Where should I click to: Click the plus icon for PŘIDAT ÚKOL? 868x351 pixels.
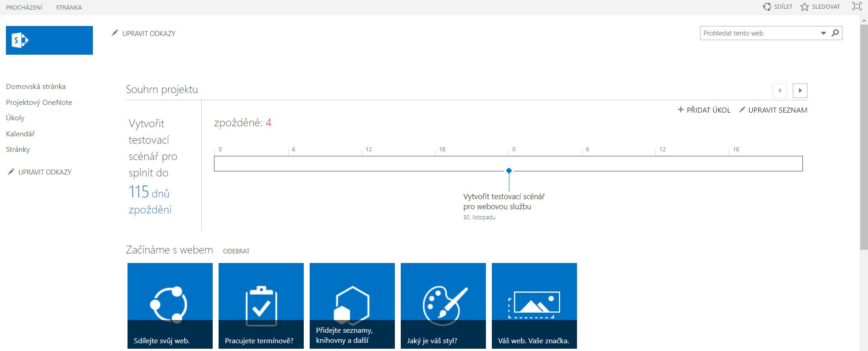[681, 109]
